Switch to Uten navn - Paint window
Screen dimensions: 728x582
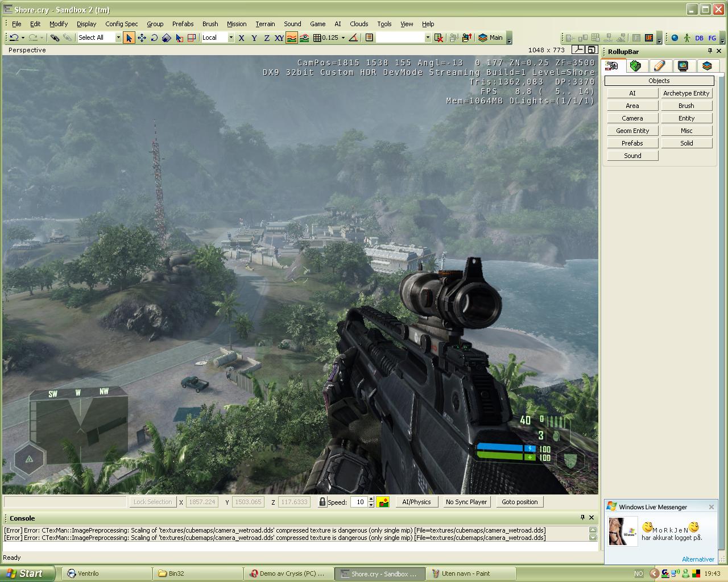[470, 573]
